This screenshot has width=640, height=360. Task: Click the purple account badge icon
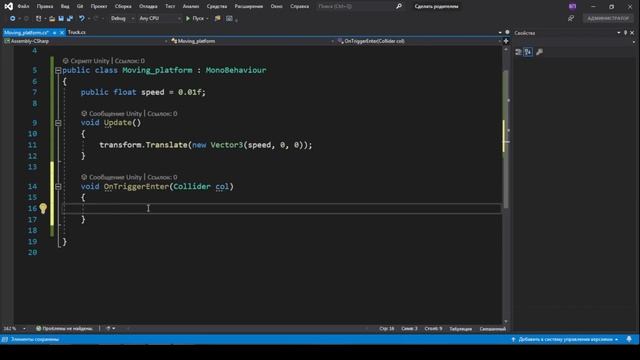pos(573,7)
